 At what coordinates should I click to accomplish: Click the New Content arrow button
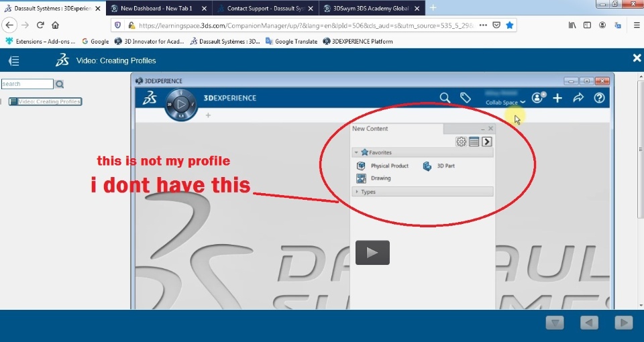coord(487,141)
